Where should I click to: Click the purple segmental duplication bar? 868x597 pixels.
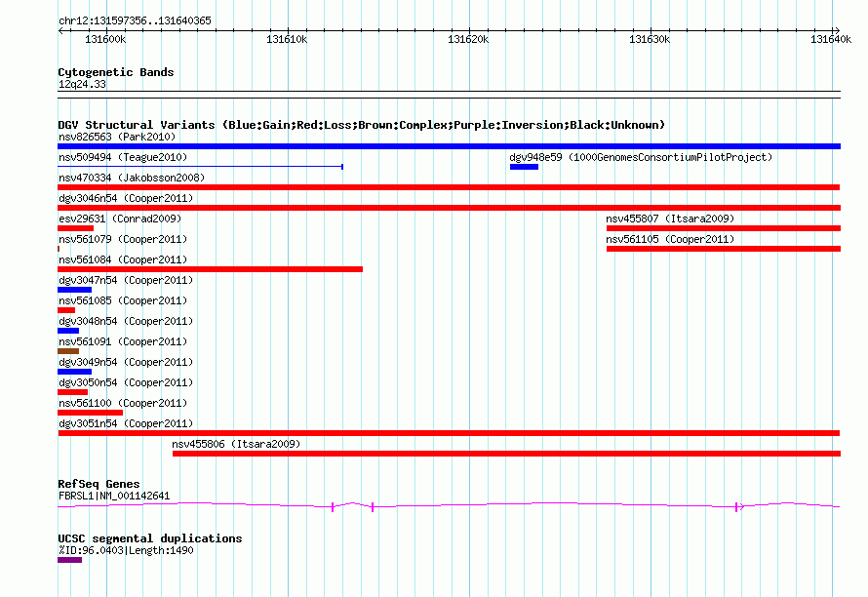coord(70,560)
